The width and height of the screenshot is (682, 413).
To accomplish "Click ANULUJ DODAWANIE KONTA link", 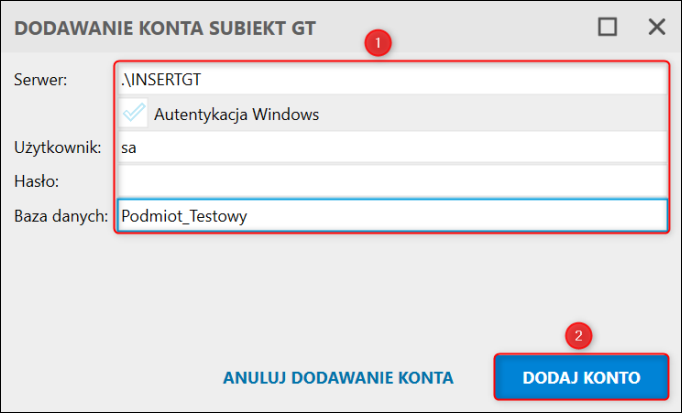I will tap(338, 378).
